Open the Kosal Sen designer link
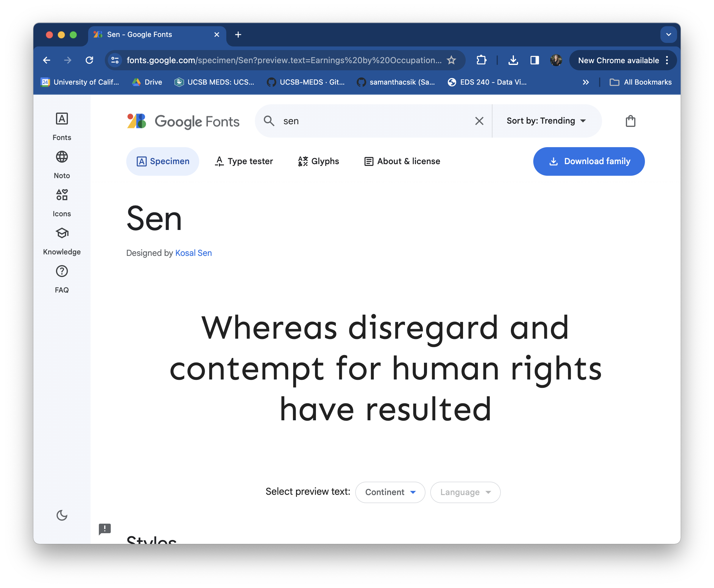This screenshot has width=714, height=588. tap(193, 253)
